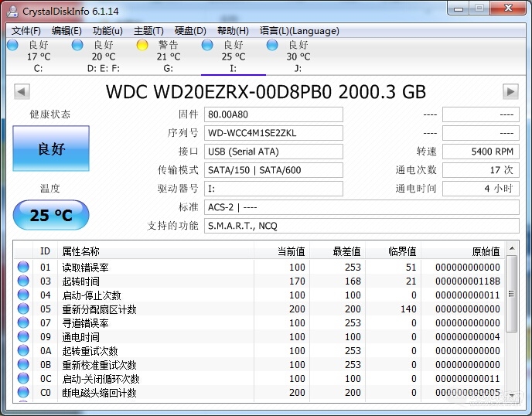The image size is (532, 416).
Task: Click the 固件 field showing 80.00A80
Action: coord(274,114)
